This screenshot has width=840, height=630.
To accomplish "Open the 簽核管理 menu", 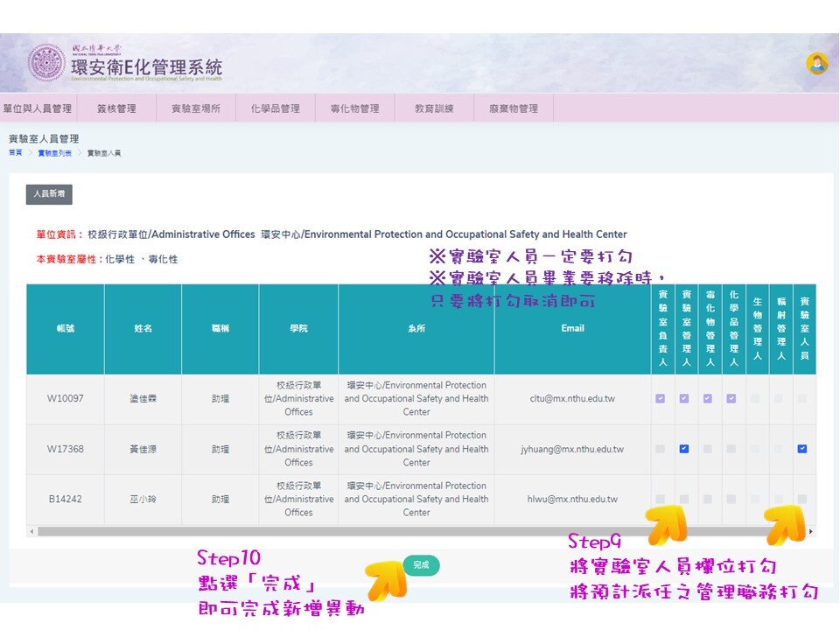I will [116, 108].
